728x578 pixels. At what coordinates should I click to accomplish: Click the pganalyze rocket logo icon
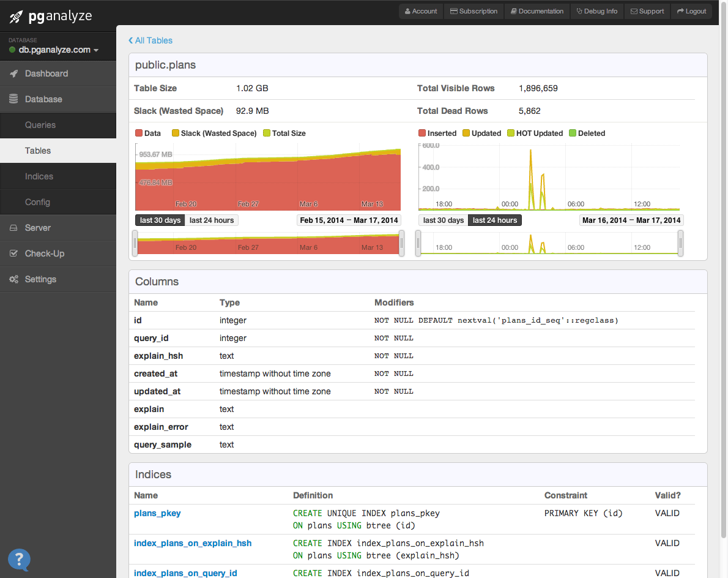click(x=16, y=17)
